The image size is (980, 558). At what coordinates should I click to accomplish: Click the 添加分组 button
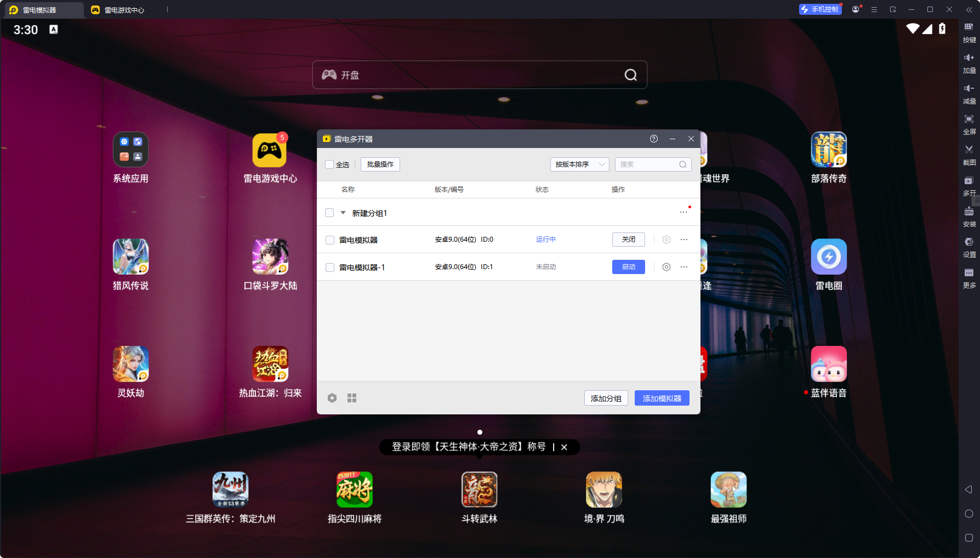(606, 398)
